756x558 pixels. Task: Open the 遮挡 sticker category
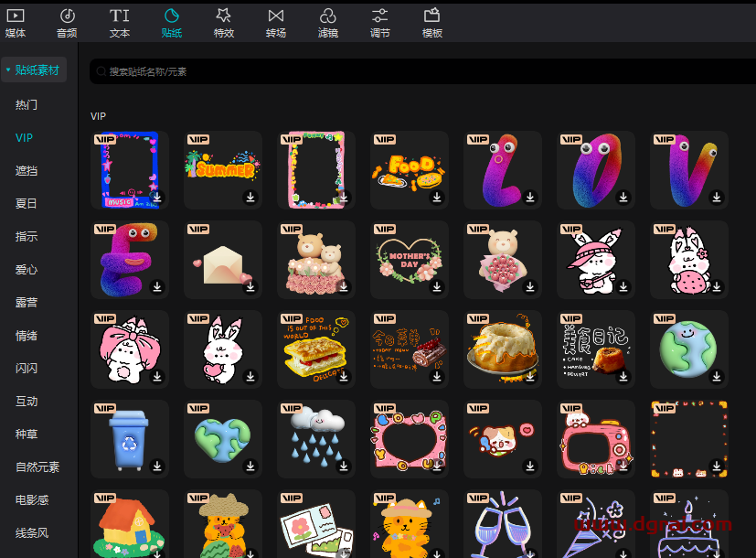point(27,171)
